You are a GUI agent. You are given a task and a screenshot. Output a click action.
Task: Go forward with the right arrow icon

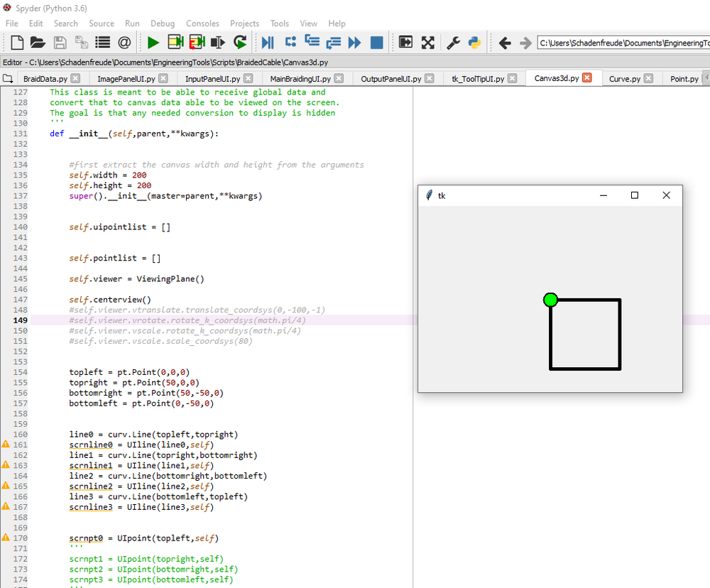525,43
